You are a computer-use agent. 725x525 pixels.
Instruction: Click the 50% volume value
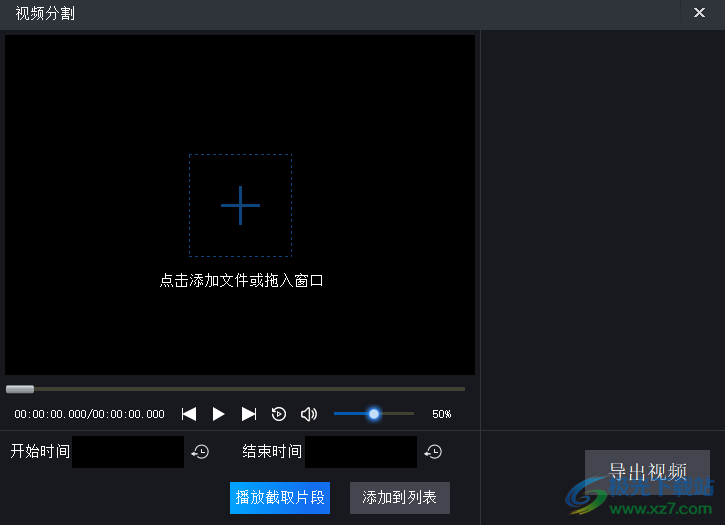pyautogui.click(x=442, y=414)
